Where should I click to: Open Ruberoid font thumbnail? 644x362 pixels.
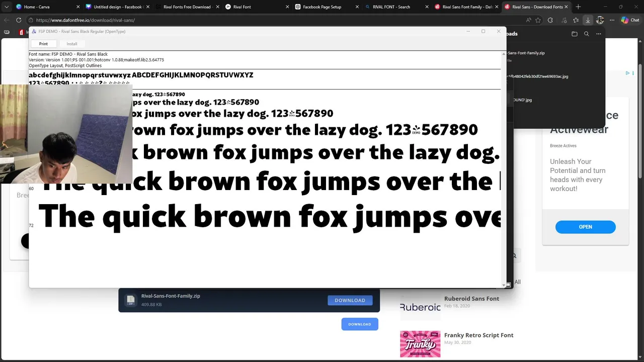tap(420, 307)
